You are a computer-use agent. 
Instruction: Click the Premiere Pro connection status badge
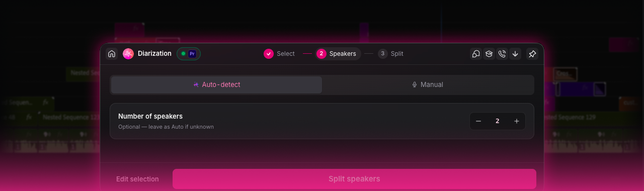pos(189,54)
